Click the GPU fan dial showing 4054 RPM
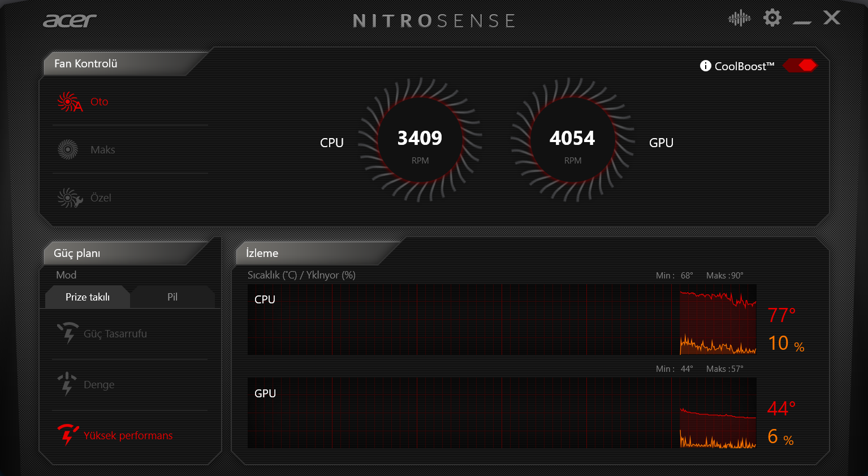The height and width of the screenshot is (476, 868). (573, 140)
